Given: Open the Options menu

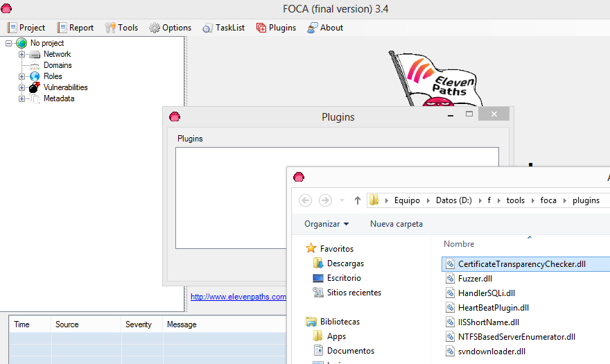Looking at the screenshot, I should click(x=171, y=28).
